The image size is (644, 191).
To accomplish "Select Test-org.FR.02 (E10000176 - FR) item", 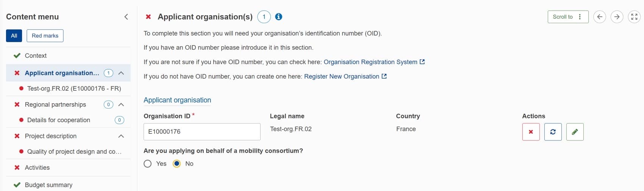I will 74,88.
